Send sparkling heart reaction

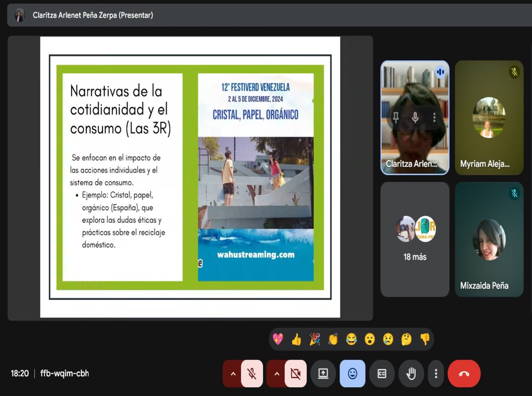pyautogui.click(x=278, y=339)
